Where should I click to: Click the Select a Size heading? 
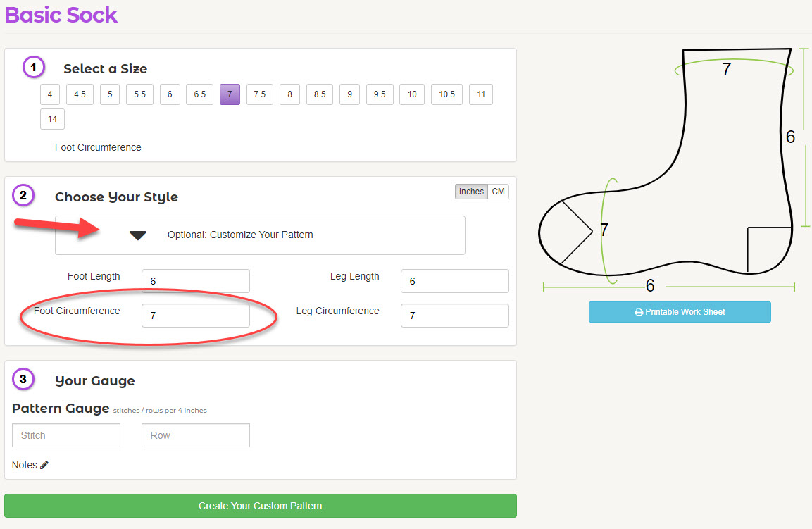[105, 68]
